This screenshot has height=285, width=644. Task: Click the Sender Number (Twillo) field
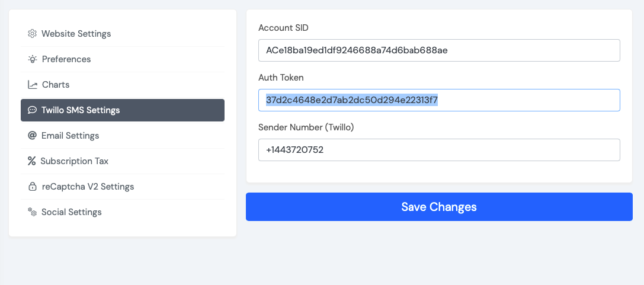439,150
